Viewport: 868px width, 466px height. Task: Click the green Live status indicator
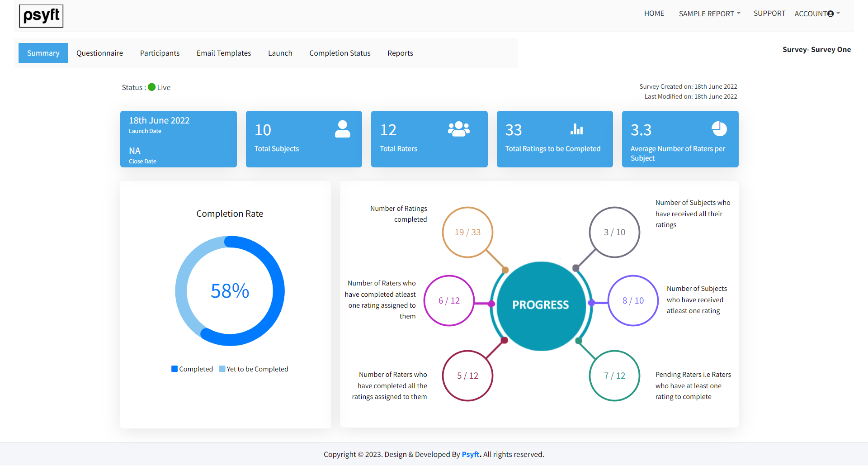[152, 87]
